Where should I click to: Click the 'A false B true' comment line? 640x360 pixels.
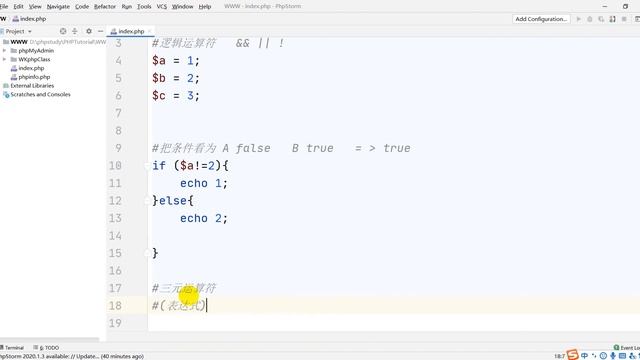coord(281,148)
